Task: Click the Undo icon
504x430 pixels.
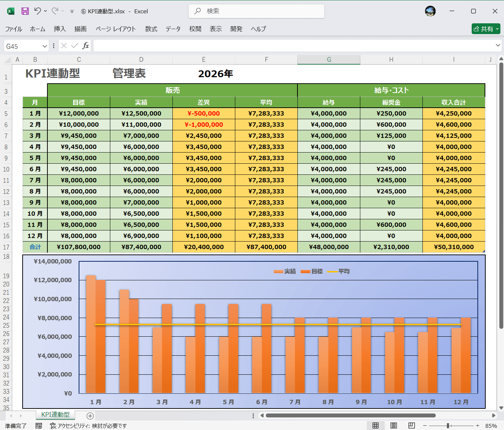Action: 38,11
